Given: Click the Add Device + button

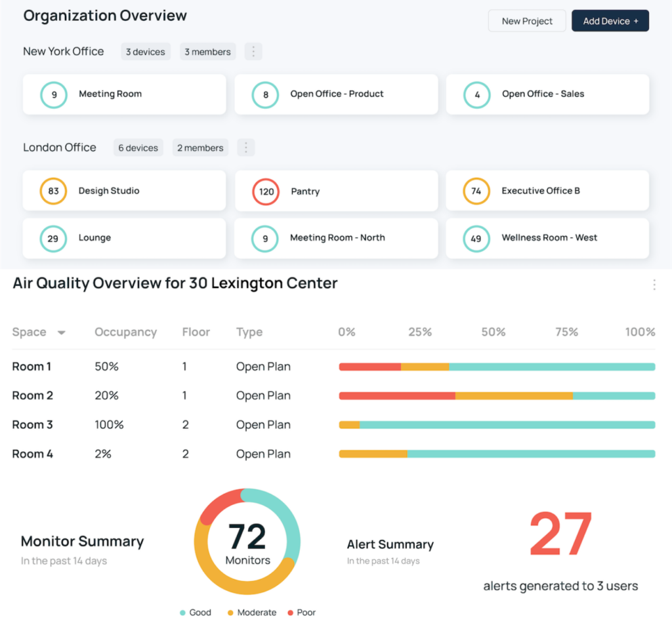Looking at the screenshot, I should tap(610, 21).
